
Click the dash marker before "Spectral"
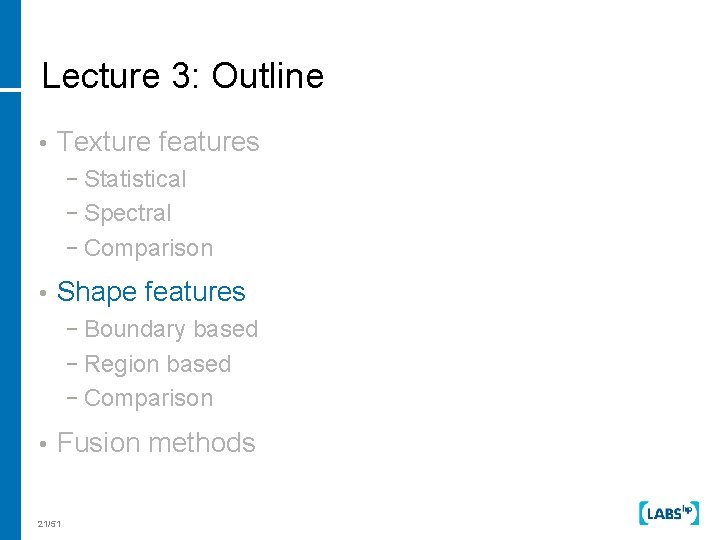[76, 214]
